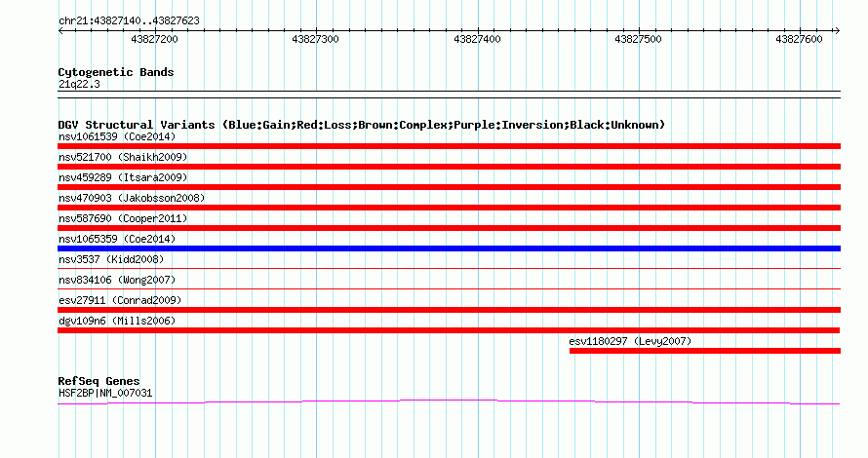The image size is (868, 458).
Task: Click ruler position 43827500
Action: 638,39
